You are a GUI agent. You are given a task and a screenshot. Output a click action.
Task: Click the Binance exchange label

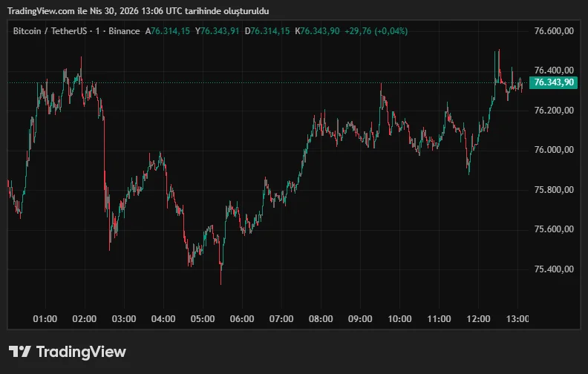(124, 31)
